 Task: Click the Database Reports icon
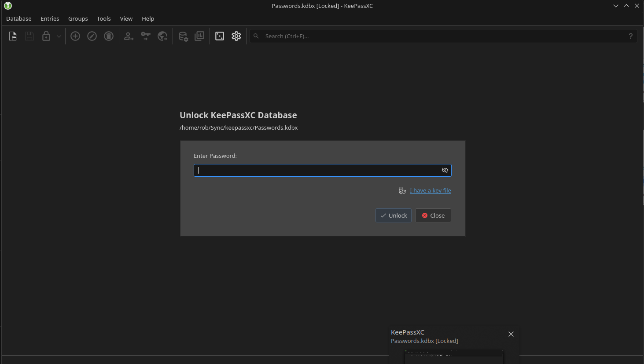(199, 36)
